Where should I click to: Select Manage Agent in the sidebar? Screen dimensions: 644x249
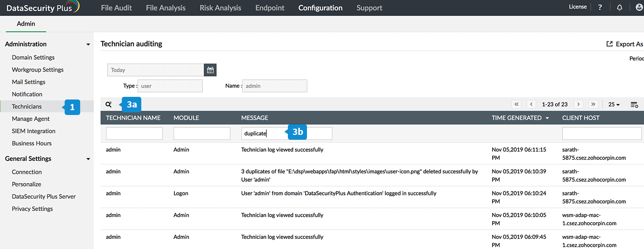[31, 119]
